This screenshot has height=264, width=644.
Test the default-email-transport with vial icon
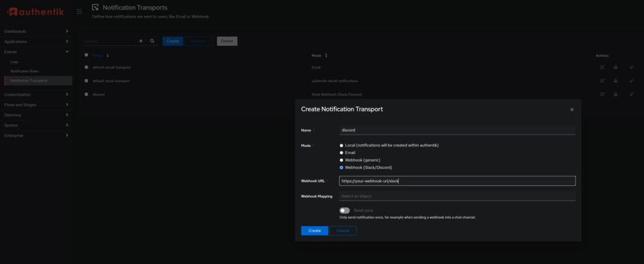tap(631, 67)
